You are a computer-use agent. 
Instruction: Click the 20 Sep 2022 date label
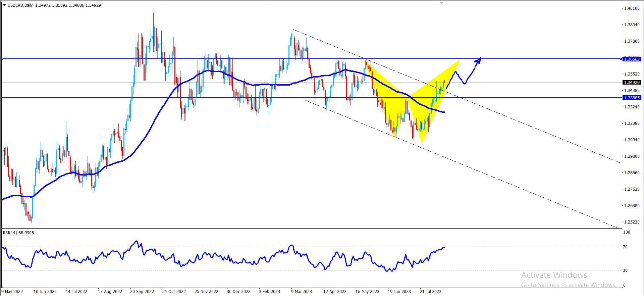[x=142, y=292]
